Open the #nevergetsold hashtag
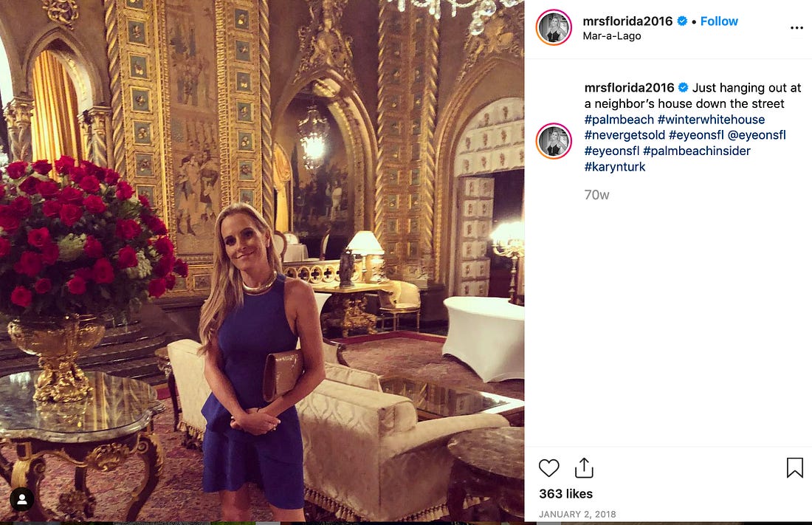812x525 pixels. tap(625, 135)
